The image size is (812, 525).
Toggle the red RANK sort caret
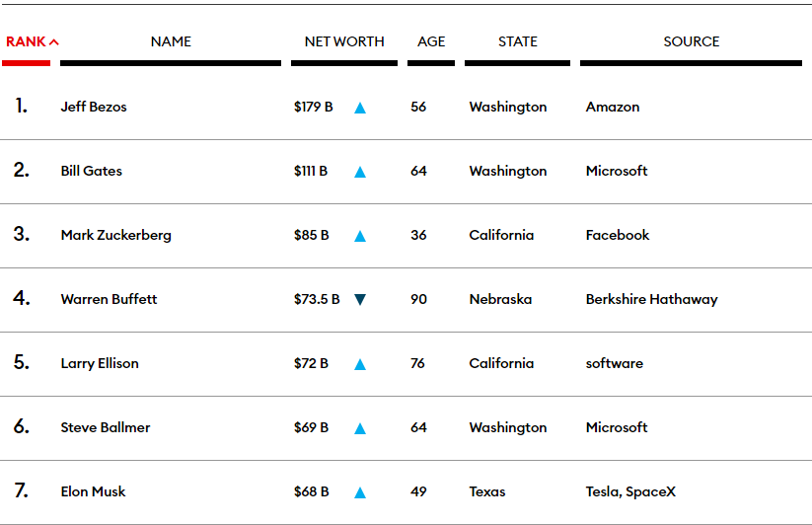(54, 42)
